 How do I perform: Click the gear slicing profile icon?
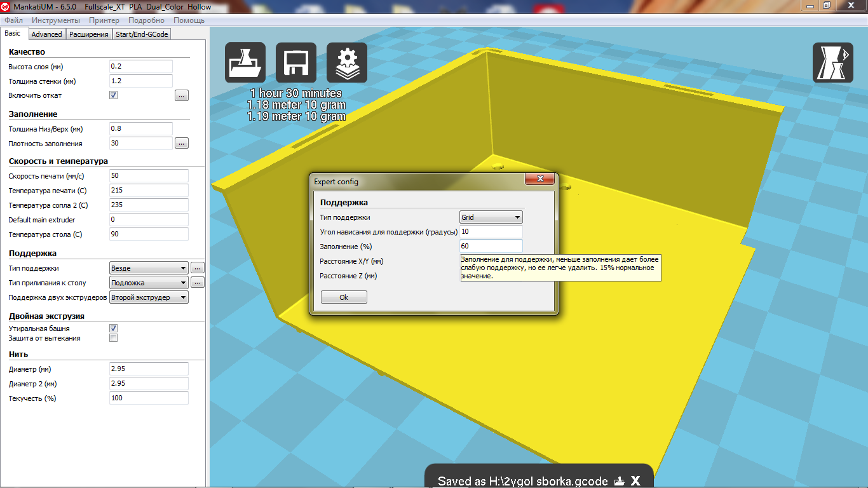347,62
